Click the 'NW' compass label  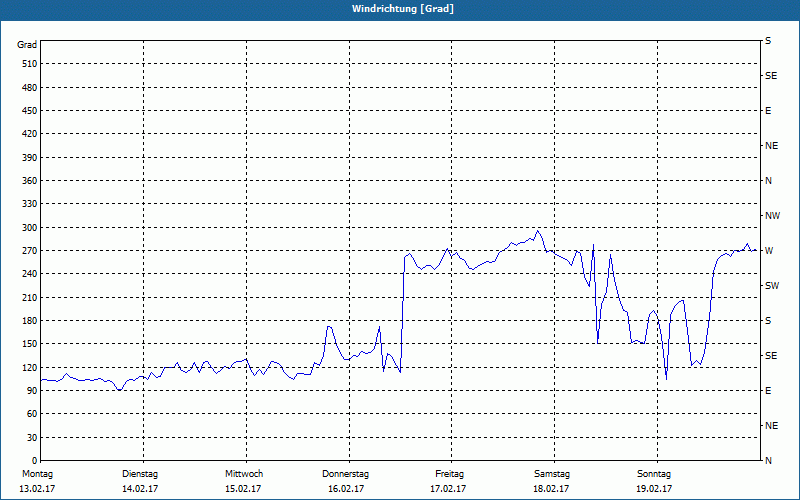(772, 216)
